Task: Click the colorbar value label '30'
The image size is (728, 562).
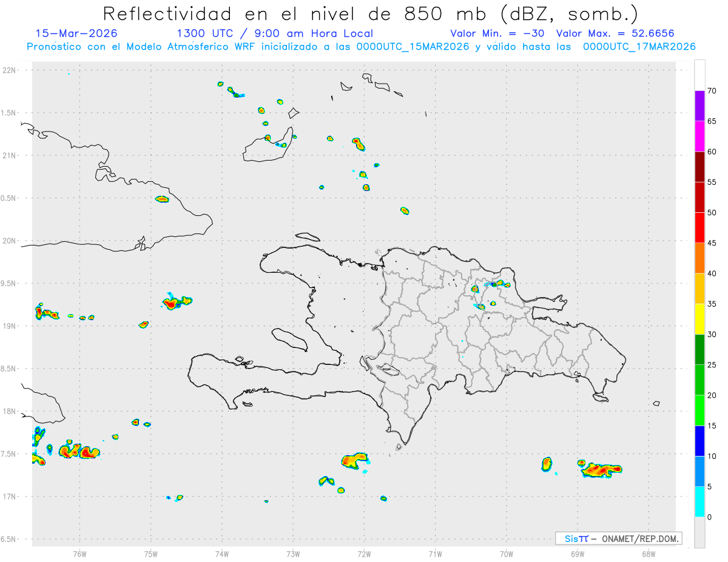Action: tap(712, 335)
